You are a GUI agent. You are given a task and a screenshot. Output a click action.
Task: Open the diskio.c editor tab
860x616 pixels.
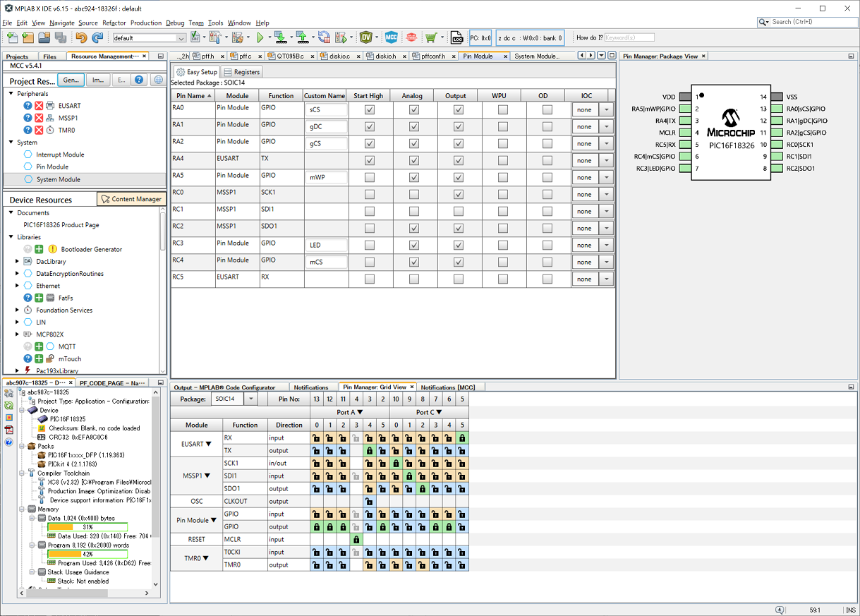tap(341, 56)
